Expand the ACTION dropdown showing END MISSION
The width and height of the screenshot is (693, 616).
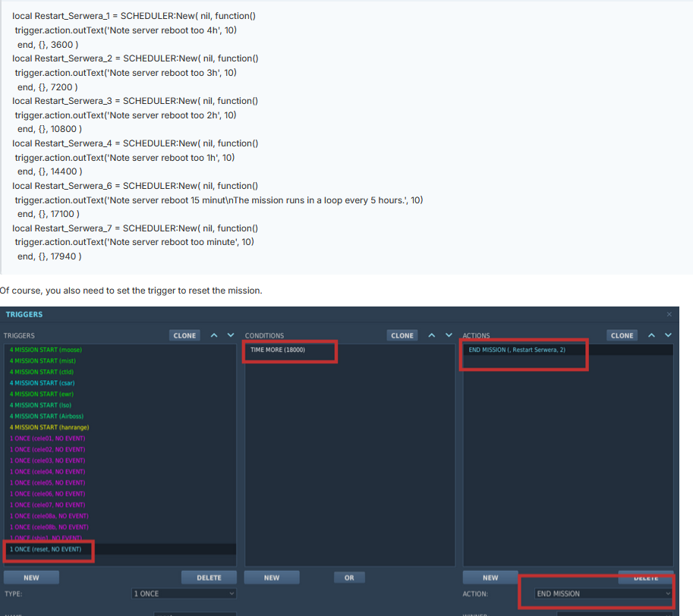click(603, 593)
